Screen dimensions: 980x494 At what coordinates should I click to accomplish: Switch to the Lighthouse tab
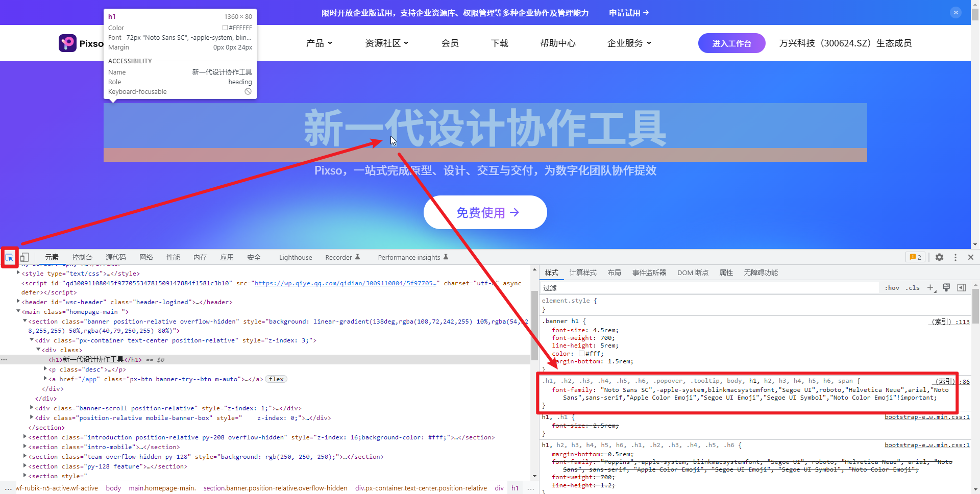(296, 257)
